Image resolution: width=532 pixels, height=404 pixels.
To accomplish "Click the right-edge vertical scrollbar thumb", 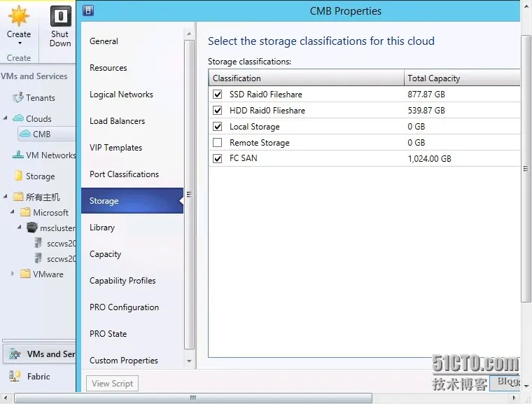I will click(526, 168).
